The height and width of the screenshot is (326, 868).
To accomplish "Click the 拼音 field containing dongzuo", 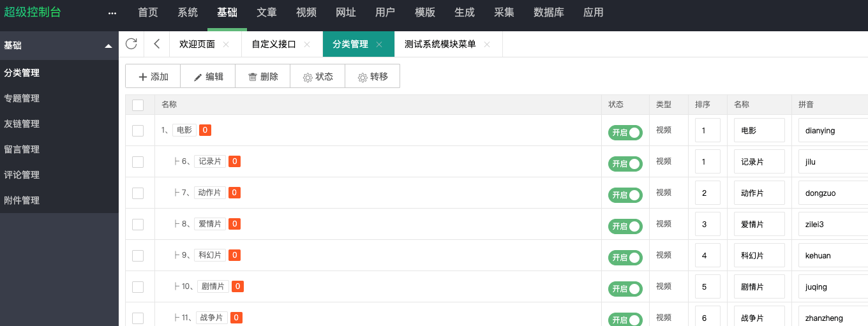I will pyautogui.click(x=833, y=193).
